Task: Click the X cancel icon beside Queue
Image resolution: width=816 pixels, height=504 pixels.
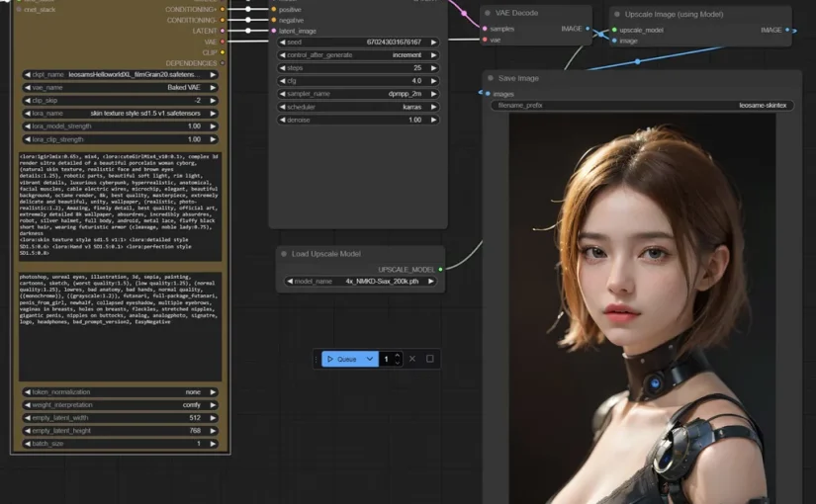Action: pyautogui.click(x=412, y=359)
